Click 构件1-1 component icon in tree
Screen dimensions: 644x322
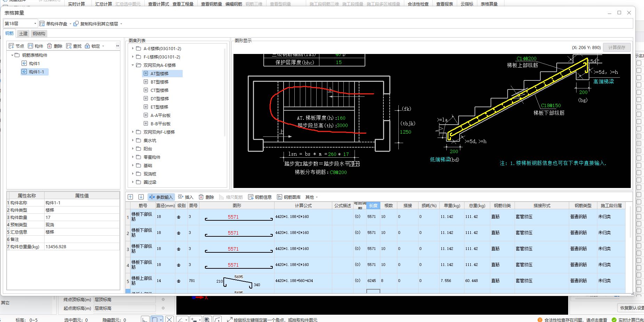pos(24,72)
